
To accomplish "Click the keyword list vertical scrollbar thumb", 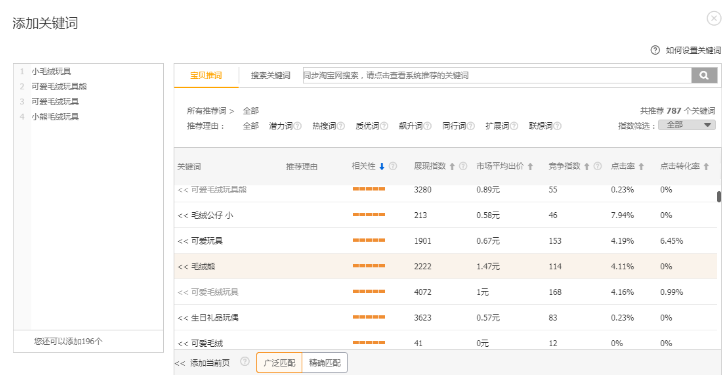I will click(x=718, y=197).
